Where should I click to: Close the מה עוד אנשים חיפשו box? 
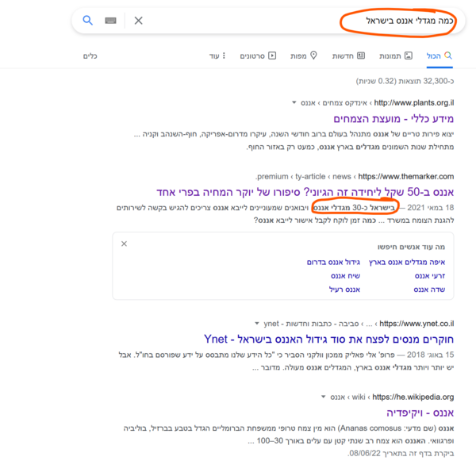[125, 244]
